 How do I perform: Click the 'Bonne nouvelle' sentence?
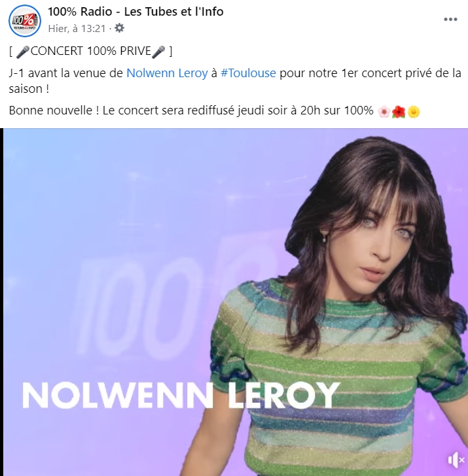tap(191, 110)
